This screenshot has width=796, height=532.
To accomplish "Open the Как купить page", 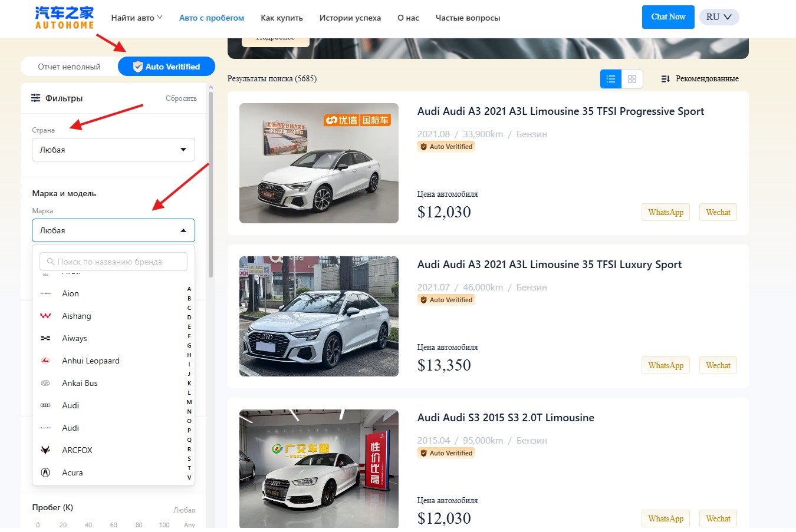I will click(282, 18).
